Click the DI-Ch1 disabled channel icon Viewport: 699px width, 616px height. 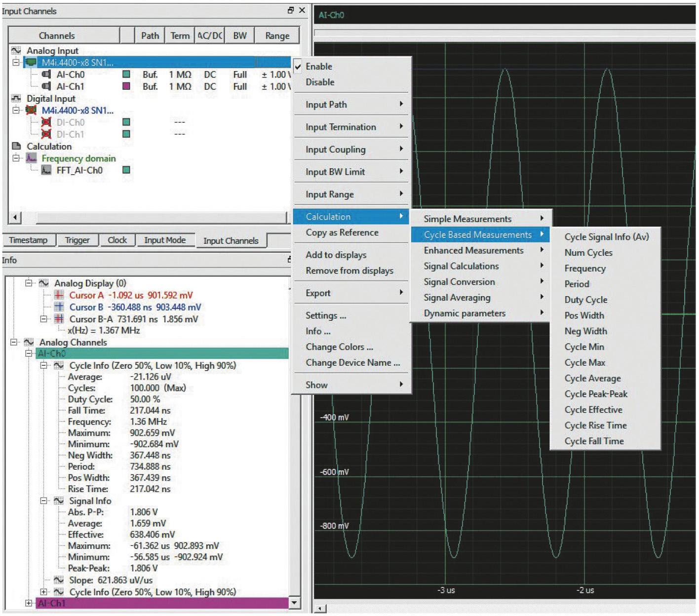tap(46, 134)
